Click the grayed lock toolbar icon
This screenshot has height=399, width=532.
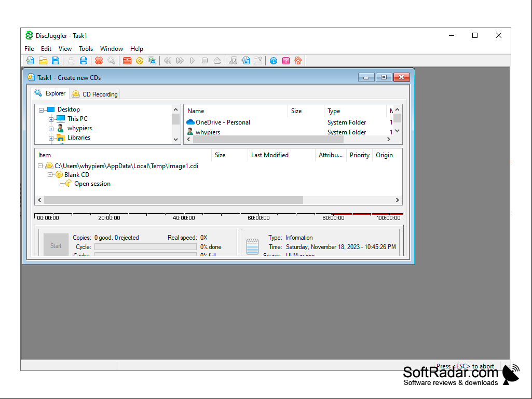click(71, 61)
